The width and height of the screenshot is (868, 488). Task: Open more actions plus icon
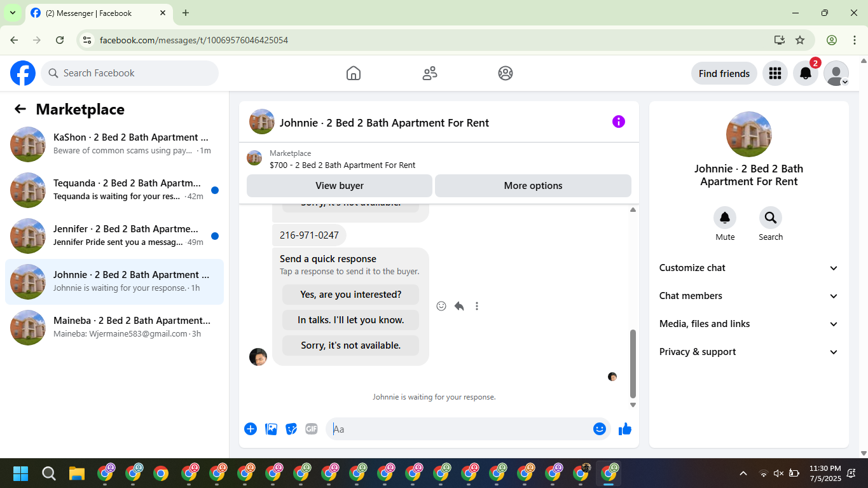pyautogui.click(x=251, y=429)
